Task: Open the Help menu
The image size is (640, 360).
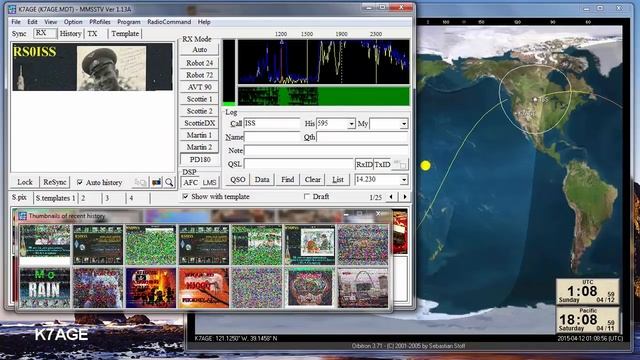Action: [x=204, y=22]
